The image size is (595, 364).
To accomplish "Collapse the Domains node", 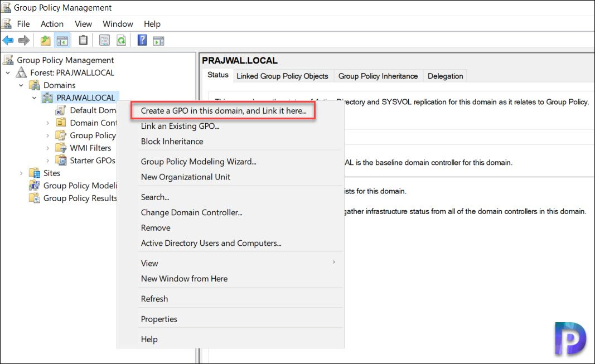I will coord(21,85).
